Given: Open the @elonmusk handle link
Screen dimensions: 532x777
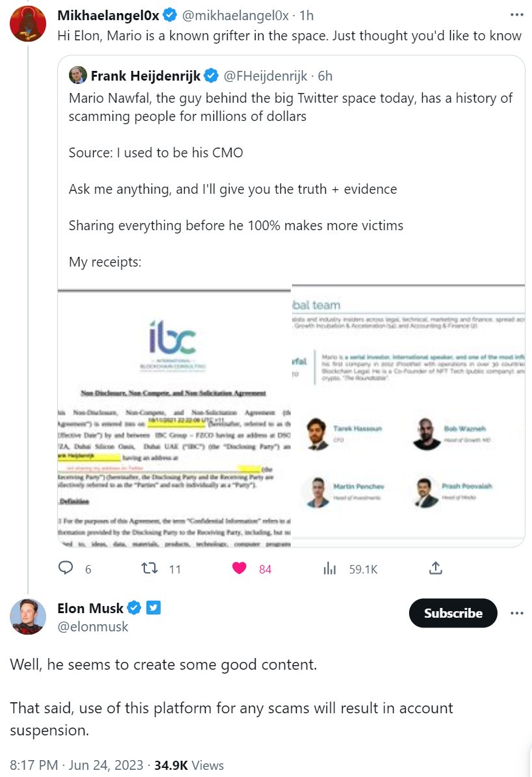Looking at the screenshot, I should click(x=93, y=627).
